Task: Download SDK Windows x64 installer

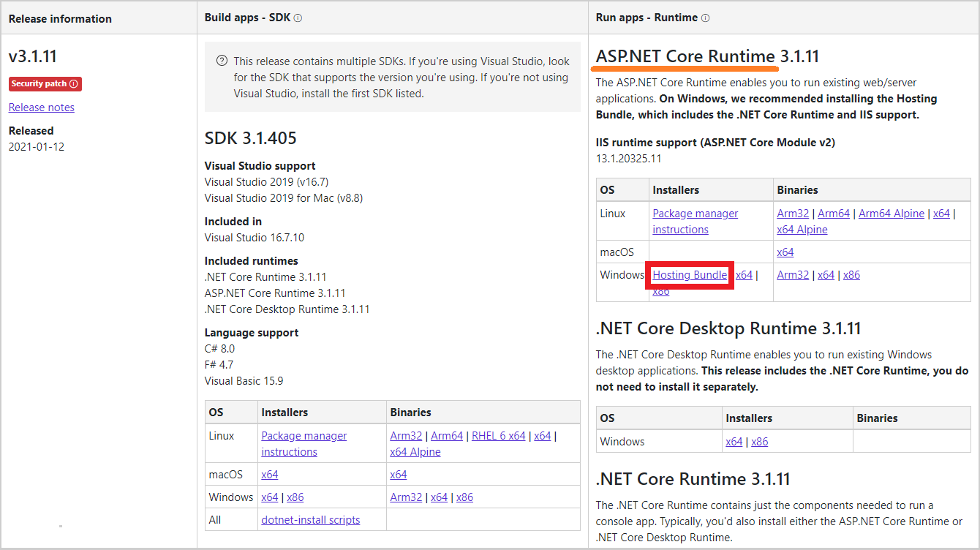Action: 270,497
